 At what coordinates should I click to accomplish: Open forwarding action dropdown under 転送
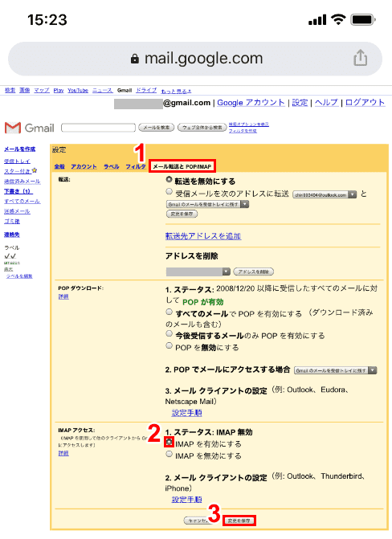(x=207, y=204)
